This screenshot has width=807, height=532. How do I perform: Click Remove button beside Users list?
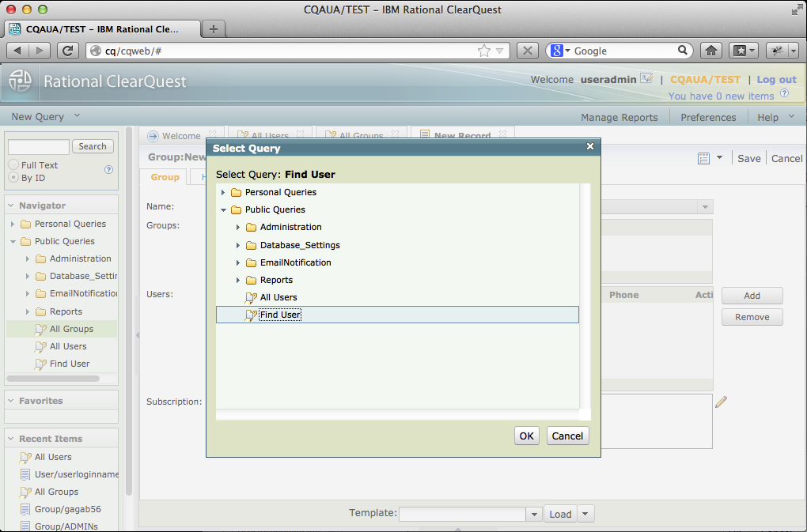point(752,317)
